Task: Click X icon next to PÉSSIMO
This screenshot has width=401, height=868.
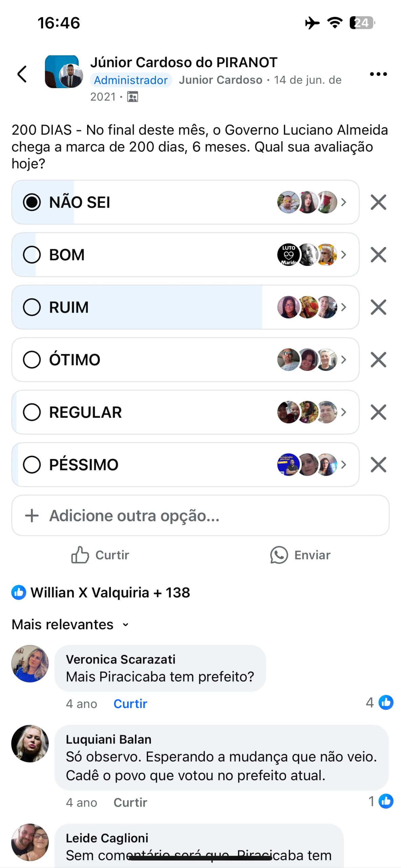Action: (x=378, y=465)
